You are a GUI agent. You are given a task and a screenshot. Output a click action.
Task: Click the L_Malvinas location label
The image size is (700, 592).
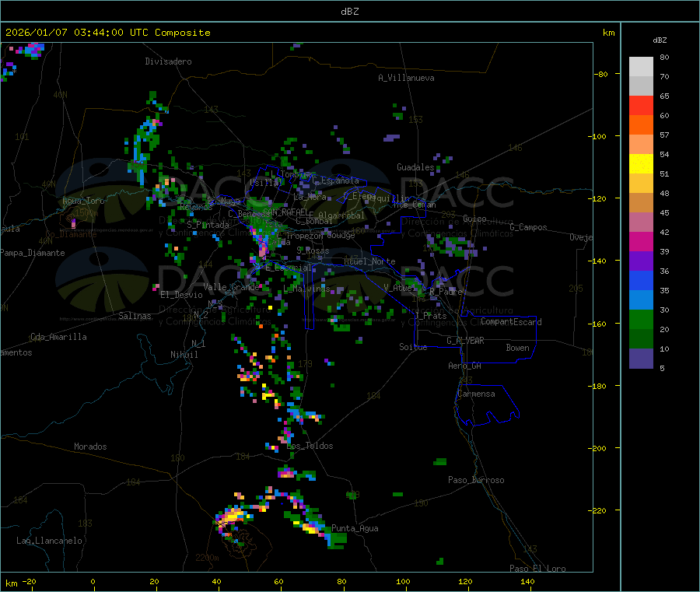(306, 289)
